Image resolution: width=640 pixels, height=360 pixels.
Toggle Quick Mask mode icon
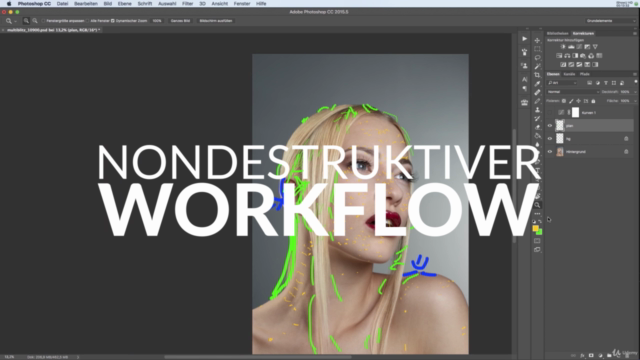coord(537,241)
